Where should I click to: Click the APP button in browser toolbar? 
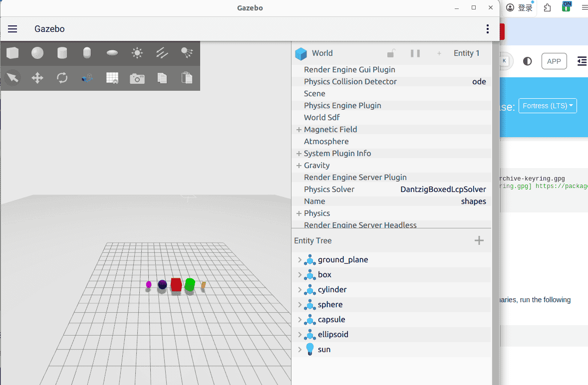(554, 61)
